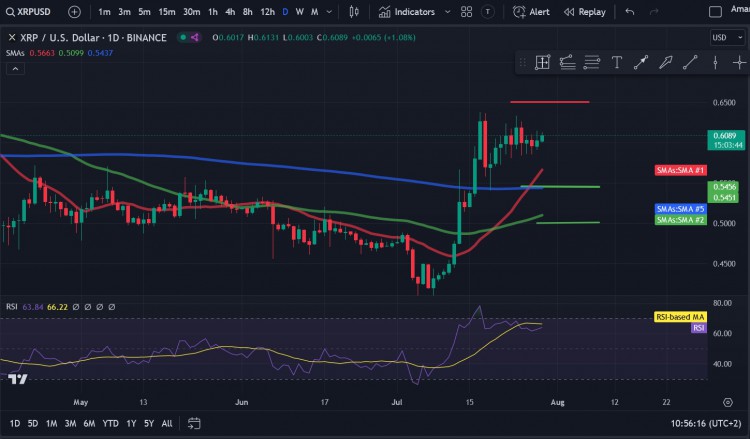
Task: Grab the drawing toolbar drag handle
Action: (523, 62)
